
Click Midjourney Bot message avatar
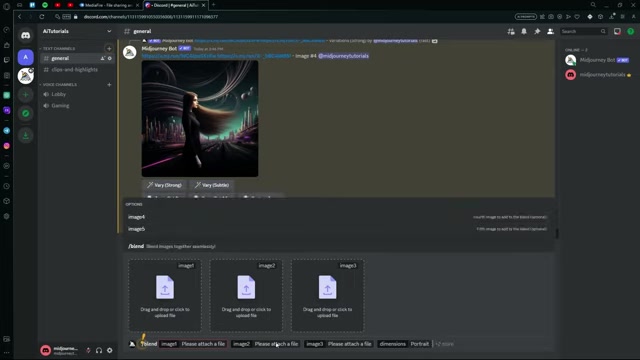[x=130, y=52]
